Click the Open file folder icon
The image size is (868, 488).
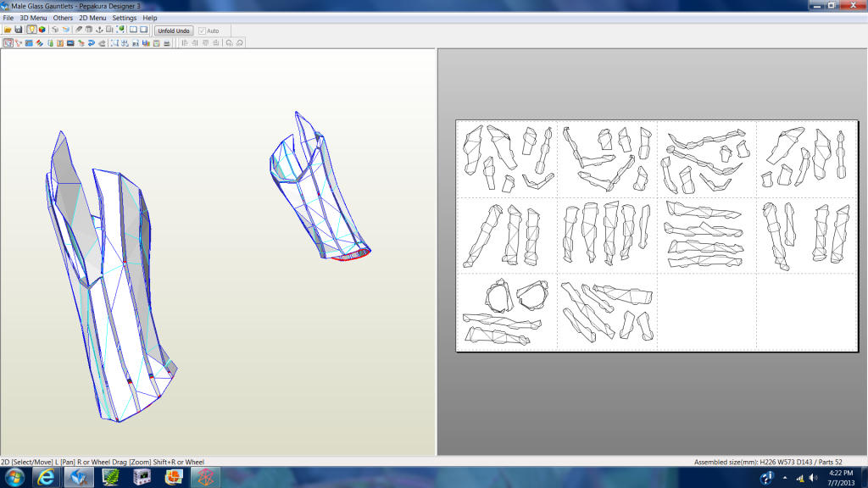click(x=8, y=30)
